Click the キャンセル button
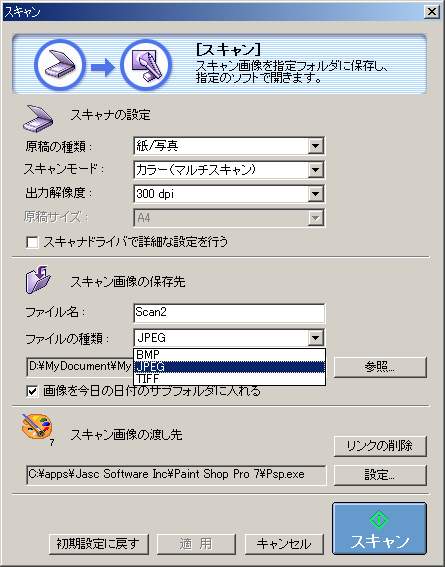Screen dimensions: 445x567 (284, 544)
